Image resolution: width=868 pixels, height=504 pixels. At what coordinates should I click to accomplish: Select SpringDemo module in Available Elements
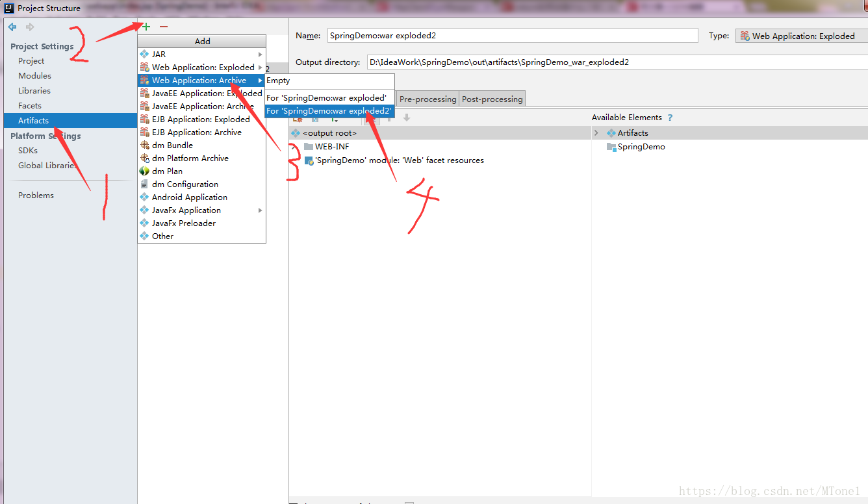click(x=730, y=146)
